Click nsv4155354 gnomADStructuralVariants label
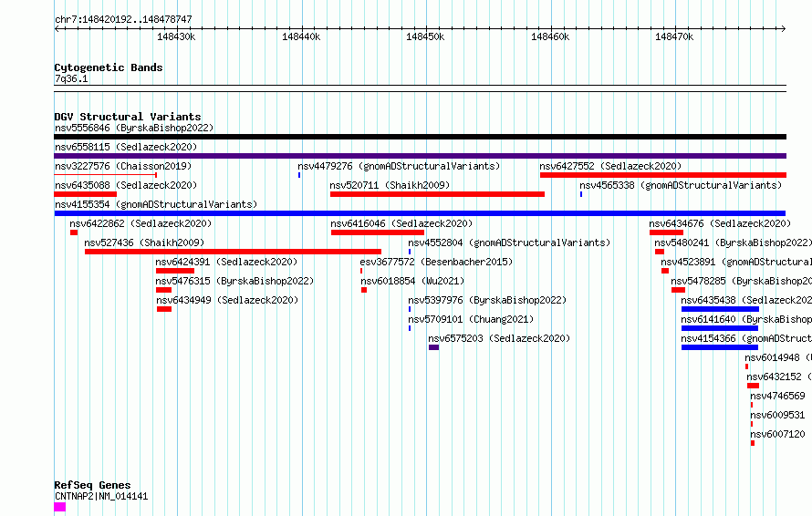The image size is (812, 516). 156,204
